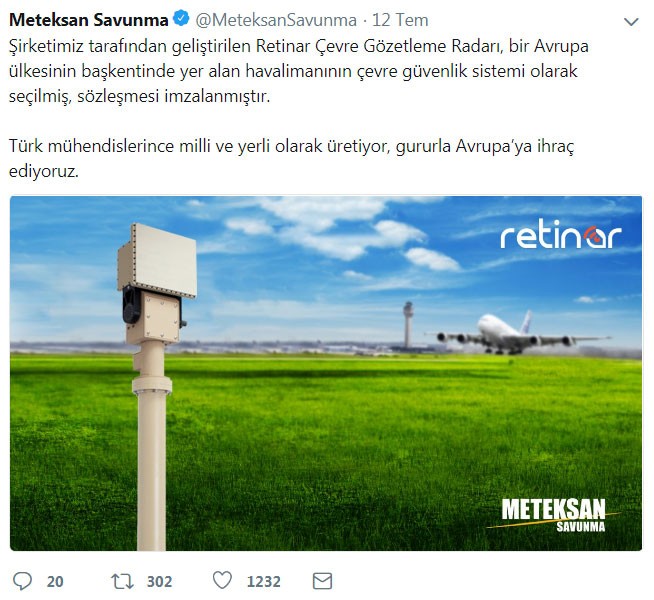Click the reply speech bubble icon
The width and height of the screenshot is (654, 600).
tap(22, 581)
